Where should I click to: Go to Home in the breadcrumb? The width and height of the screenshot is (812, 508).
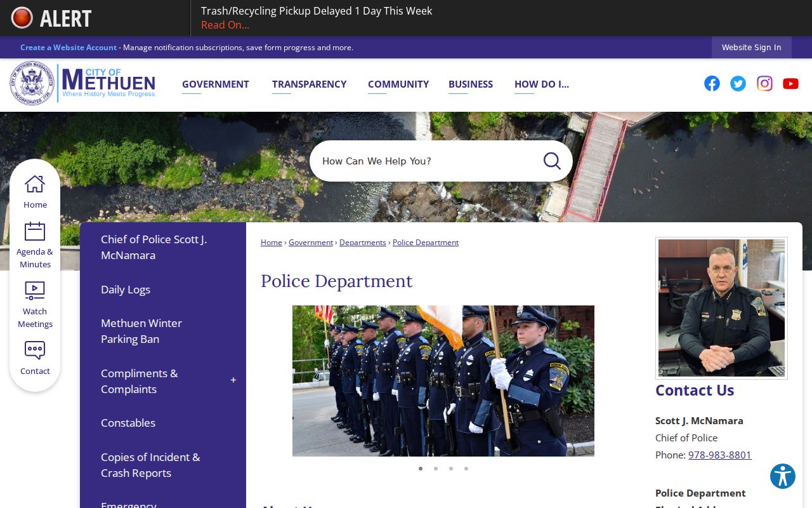pyautogui.click(x=272, y=243)
